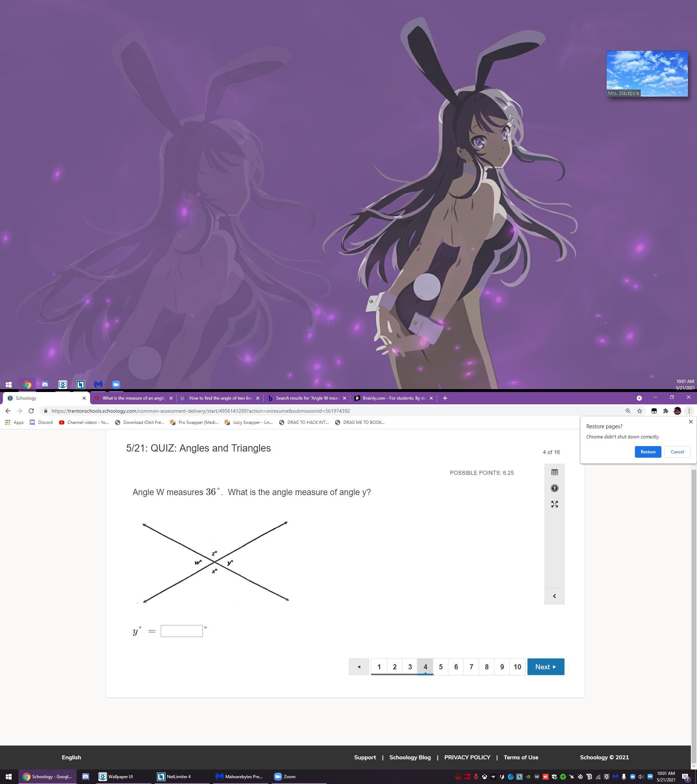Open the Chrome tab search dropdown
The image size is (697, 784).
(x=639, y=398)
